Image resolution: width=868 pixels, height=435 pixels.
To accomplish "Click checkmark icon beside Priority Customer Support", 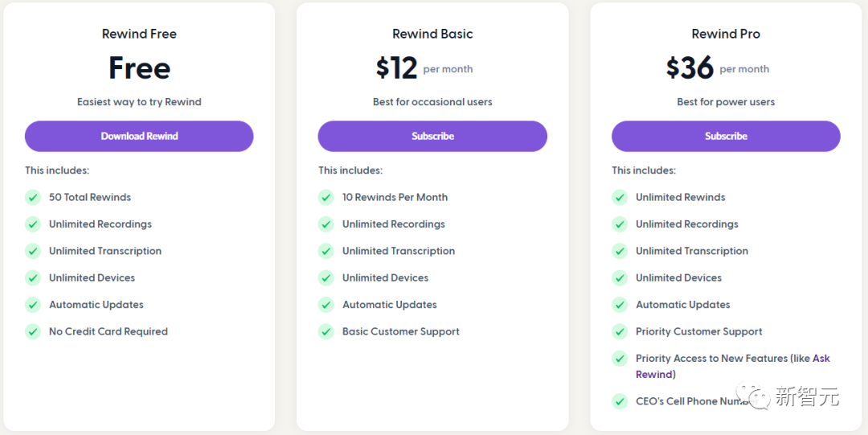I will (x=620, y=332).
